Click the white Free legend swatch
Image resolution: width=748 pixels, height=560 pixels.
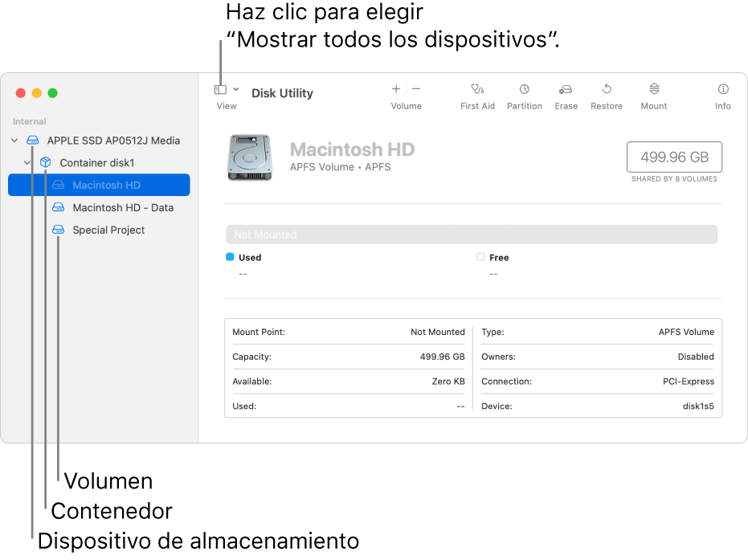[480, 257]
